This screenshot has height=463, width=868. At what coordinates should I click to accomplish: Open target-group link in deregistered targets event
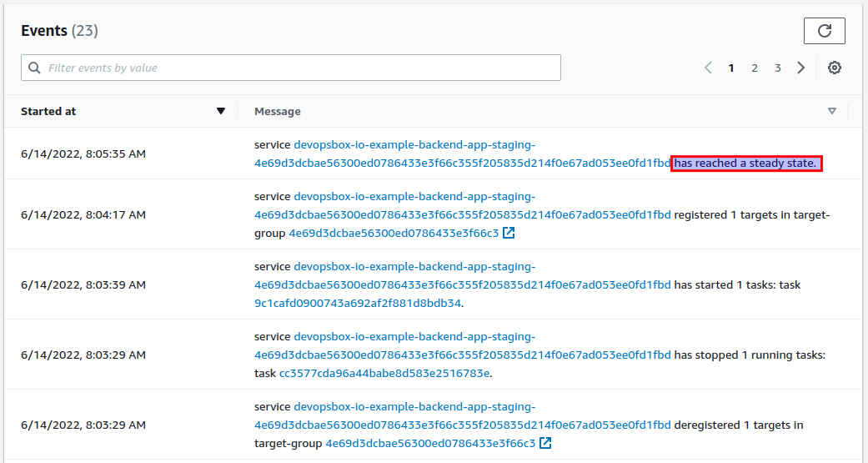pos(430,444)
